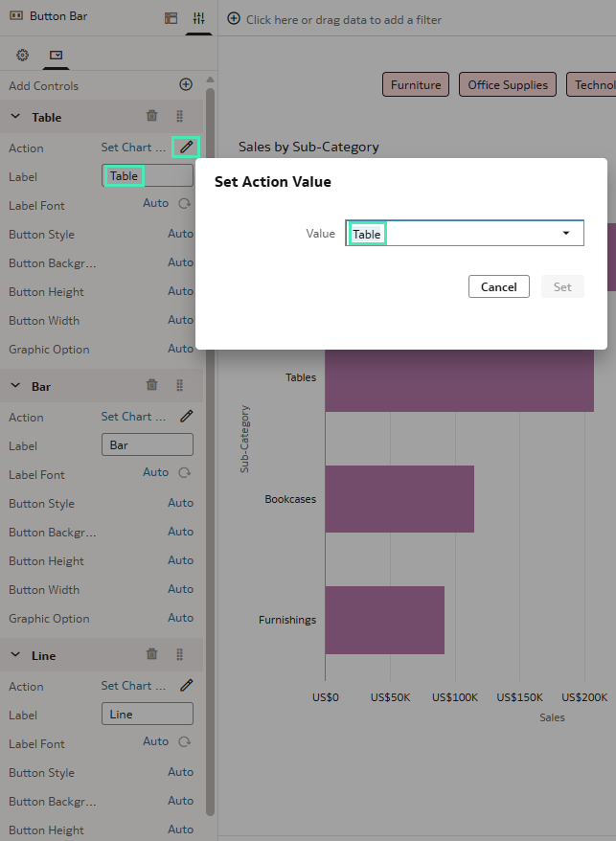Click the Add Controls plus icon
The image size is (616, 841).
pos(186,85)
